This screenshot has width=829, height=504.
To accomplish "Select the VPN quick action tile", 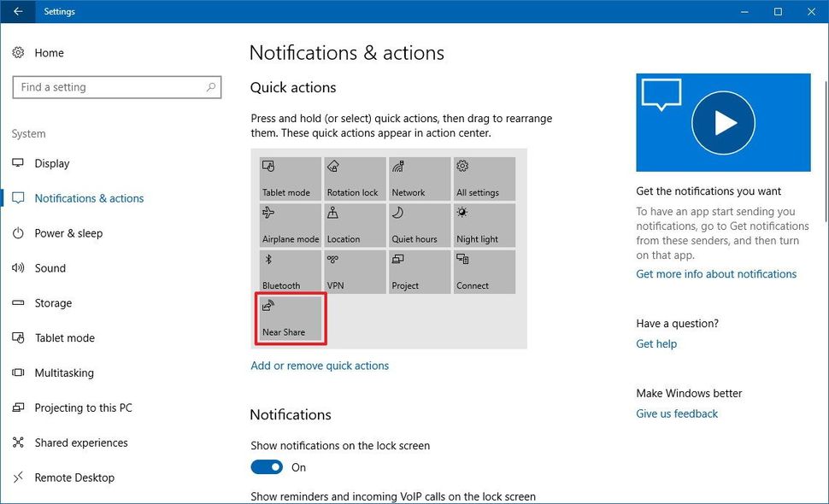I will click(x=354, y=272).
